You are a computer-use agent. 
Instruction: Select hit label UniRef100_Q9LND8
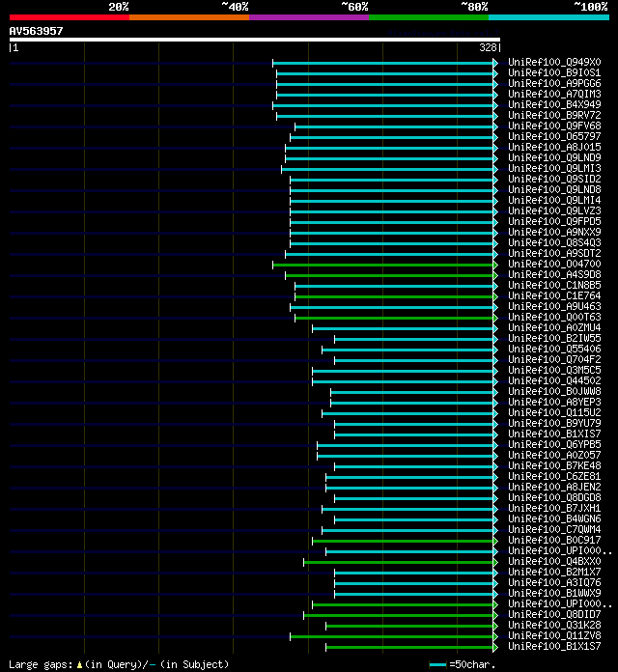[x=554, y=189]
